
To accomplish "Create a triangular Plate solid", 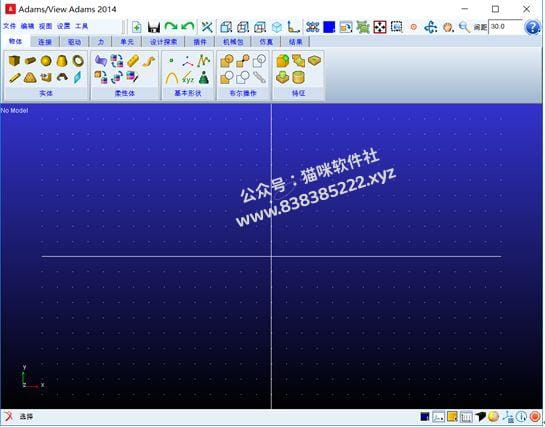I will [x=30, y=77].
